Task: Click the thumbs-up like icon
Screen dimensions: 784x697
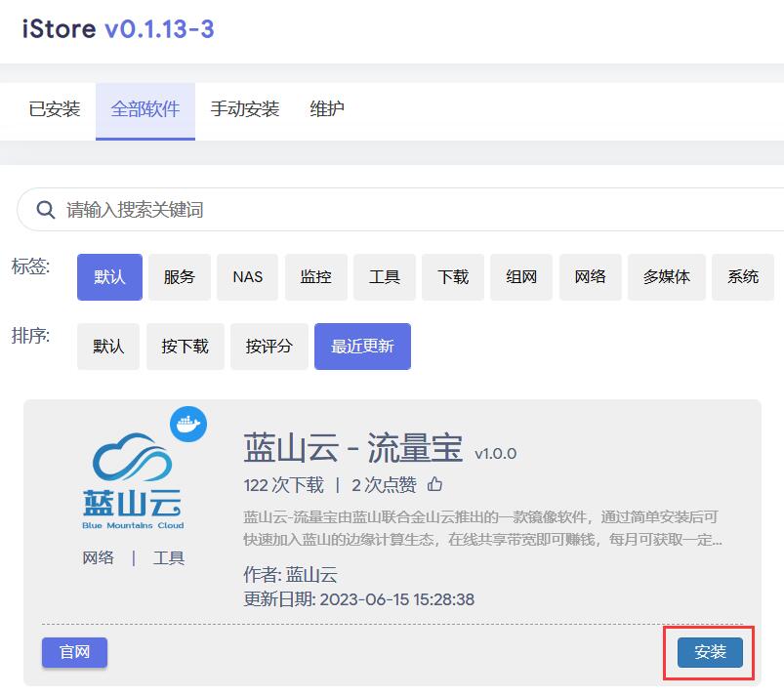Action: (434, 484)
